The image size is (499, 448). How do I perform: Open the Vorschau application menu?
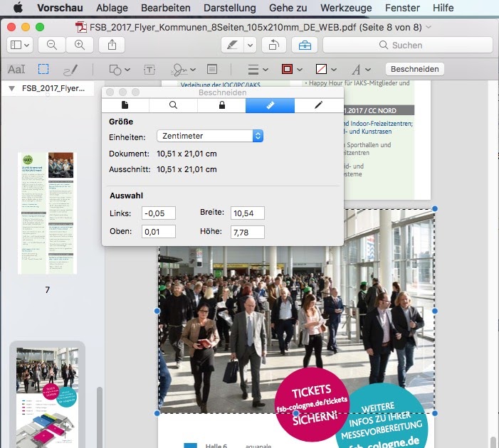[x=60, y=8]
